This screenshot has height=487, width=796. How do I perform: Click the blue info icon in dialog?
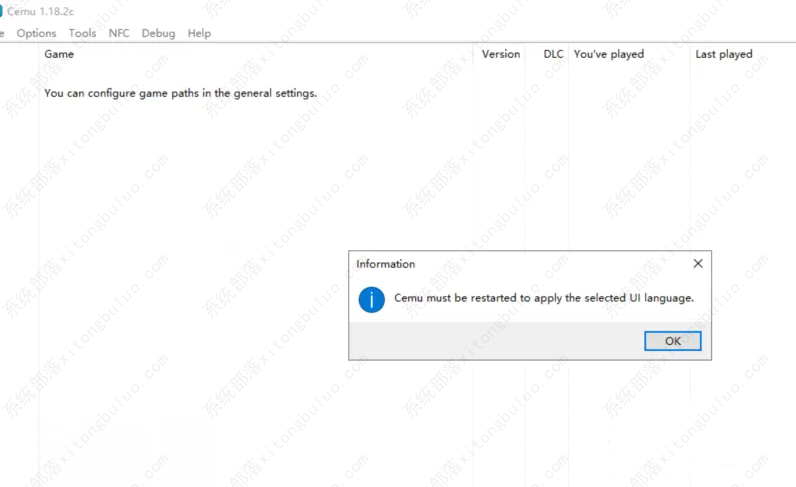372,300
